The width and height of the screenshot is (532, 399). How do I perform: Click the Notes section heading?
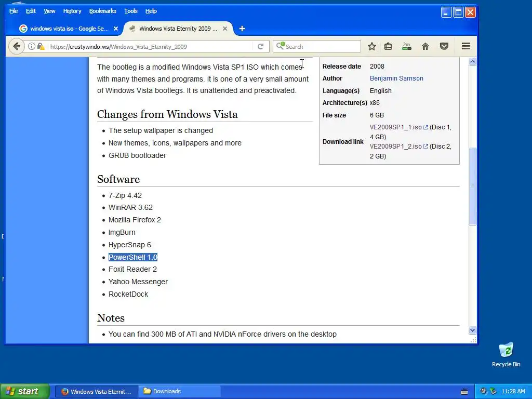tap(111, 318)
